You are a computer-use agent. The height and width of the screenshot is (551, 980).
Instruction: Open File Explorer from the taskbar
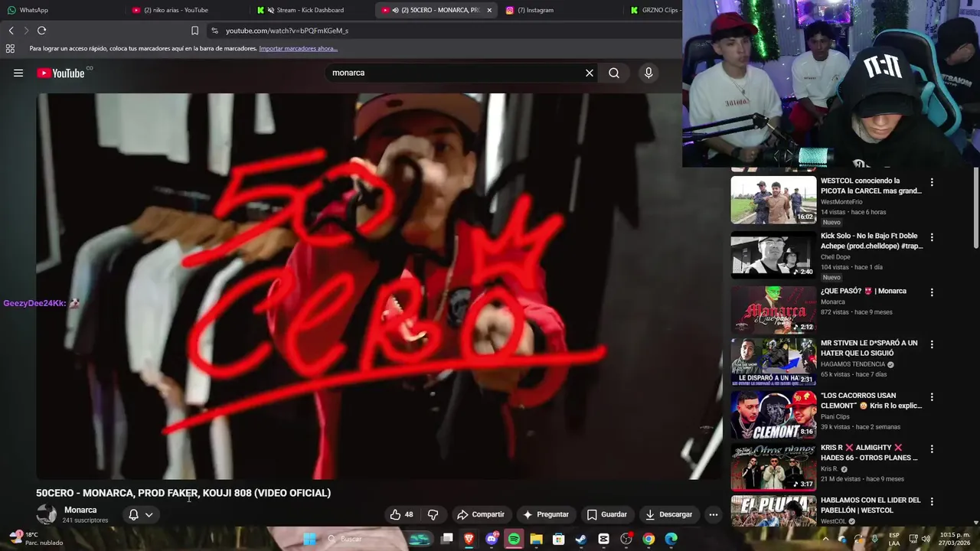[536, 539]
